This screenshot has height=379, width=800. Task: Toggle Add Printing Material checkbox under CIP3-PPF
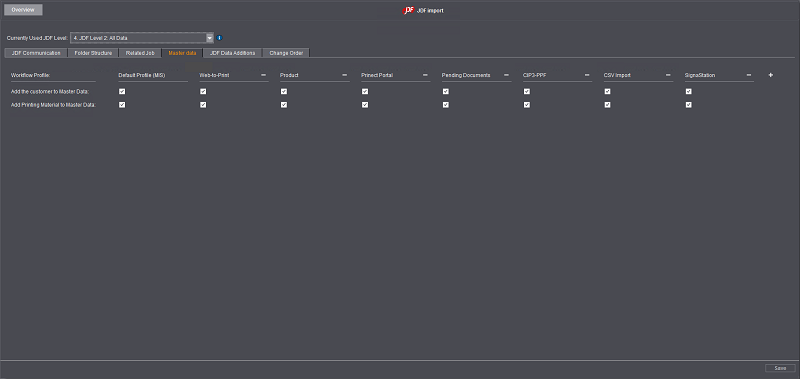coord(527,105)
